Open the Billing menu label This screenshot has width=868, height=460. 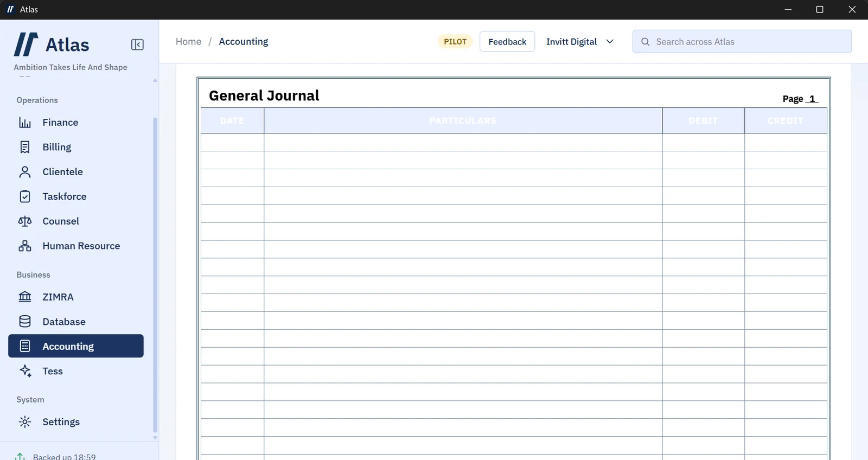[57, 147]
